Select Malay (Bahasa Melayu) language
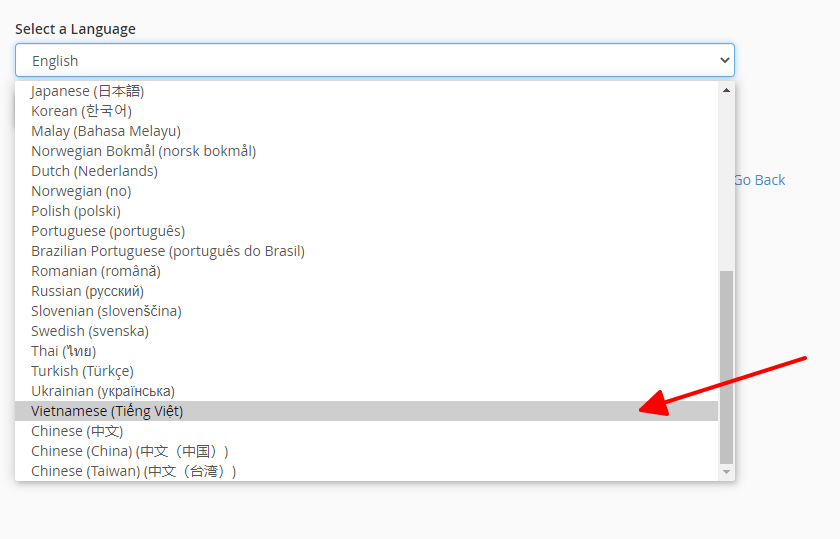Viewport: 840px width, 539px height. point(106,131)
